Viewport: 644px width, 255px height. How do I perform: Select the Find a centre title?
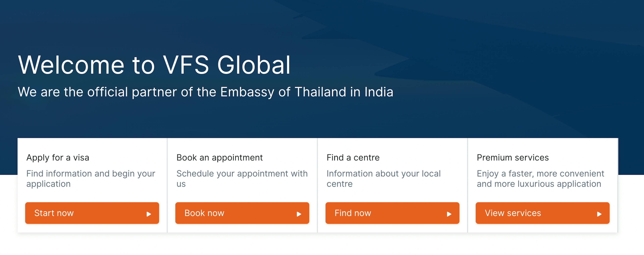click(353, 158)
